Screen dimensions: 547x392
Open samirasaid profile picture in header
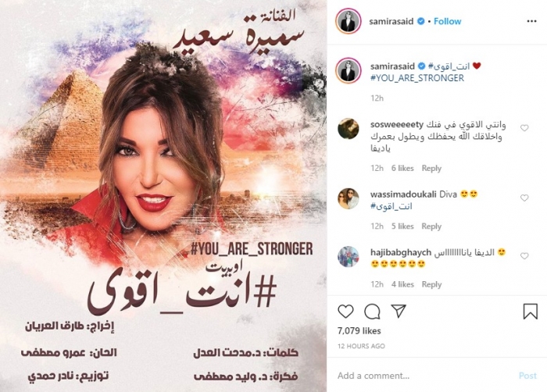349,21
